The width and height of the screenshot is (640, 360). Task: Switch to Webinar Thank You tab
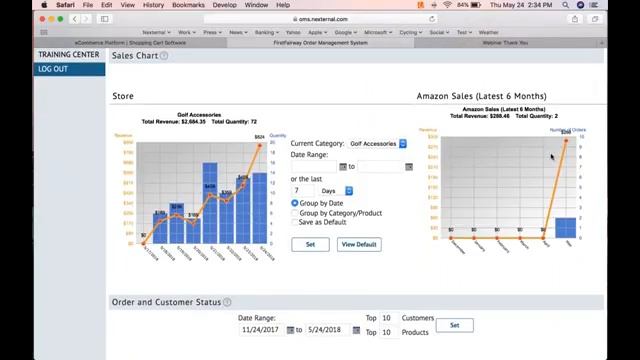pos(505,43)
